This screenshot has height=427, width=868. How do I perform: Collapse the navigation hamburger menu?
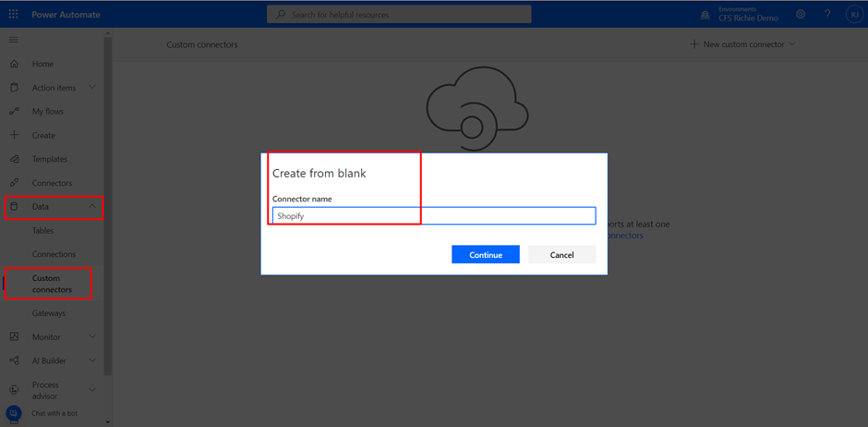[x=14, y=40]
